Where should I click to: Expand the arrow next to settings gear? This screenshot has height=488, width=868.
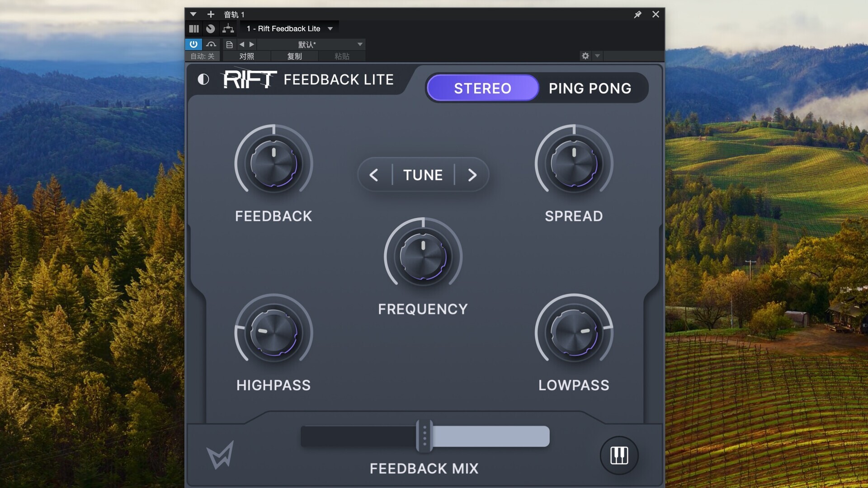(597, 56)
